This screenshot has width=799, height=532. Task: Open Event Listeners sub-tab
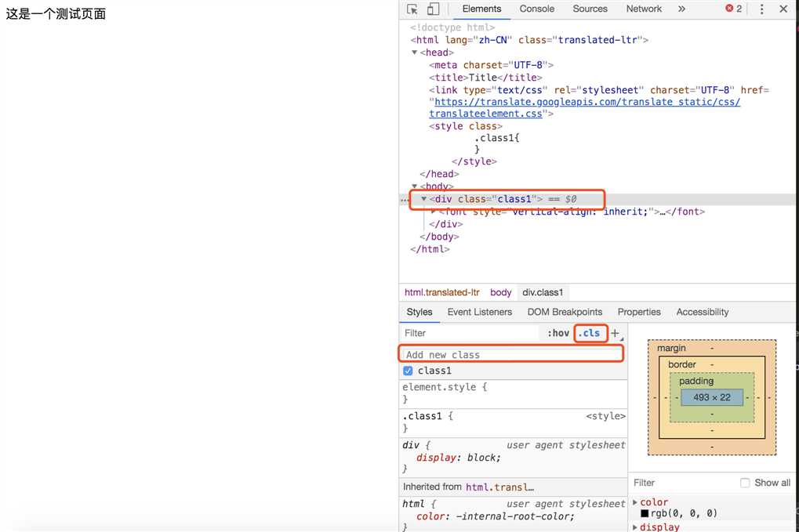tap(480, 312)
